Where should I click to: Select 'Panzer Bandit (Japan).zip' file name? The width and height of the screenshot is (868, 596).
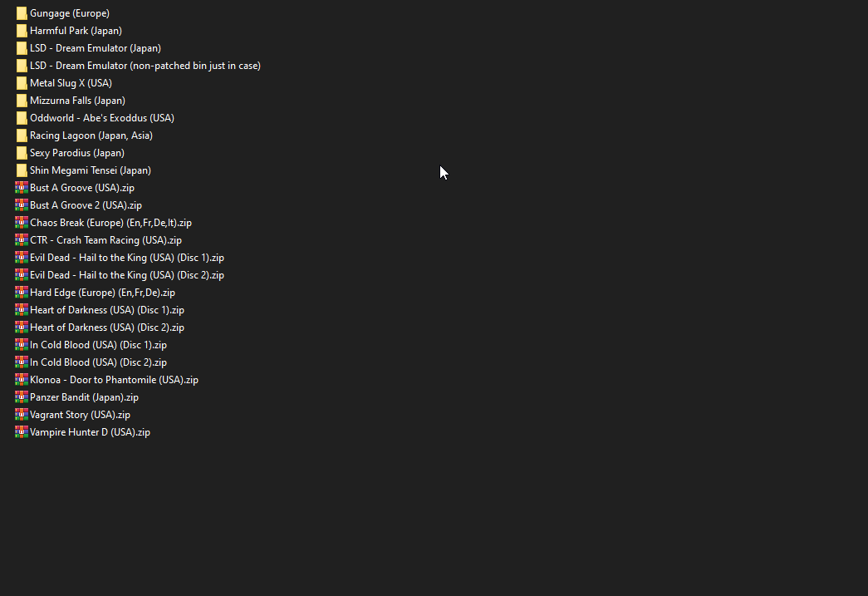point(84,397)
